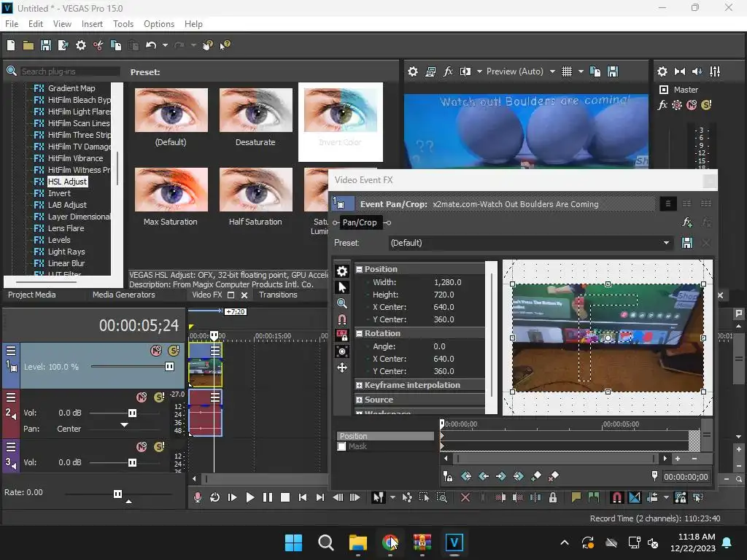This screenshot has width=747, height=560.
Task: Open Chrome from the taskbar
Action: point(390,542)
